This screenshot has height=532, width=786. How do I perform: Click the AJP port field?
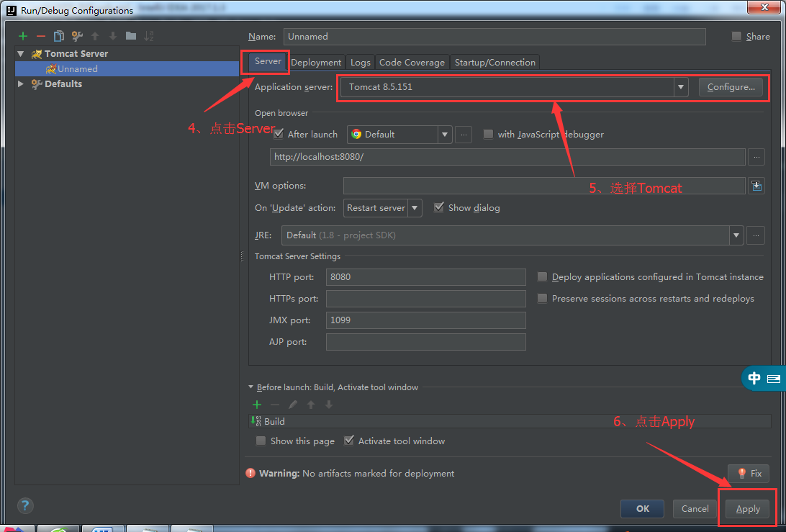[425, 341]
